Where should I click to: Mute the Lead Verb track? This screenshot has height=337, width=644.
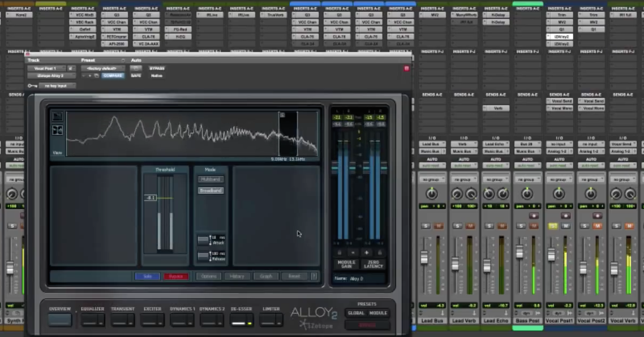(x=470, y=226)
